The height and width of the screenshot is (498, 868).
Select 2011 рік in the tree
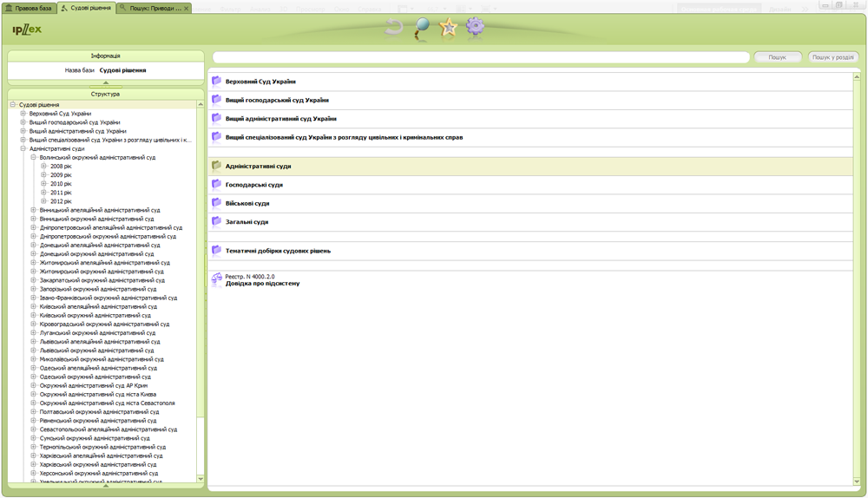[x=61, y=193]
